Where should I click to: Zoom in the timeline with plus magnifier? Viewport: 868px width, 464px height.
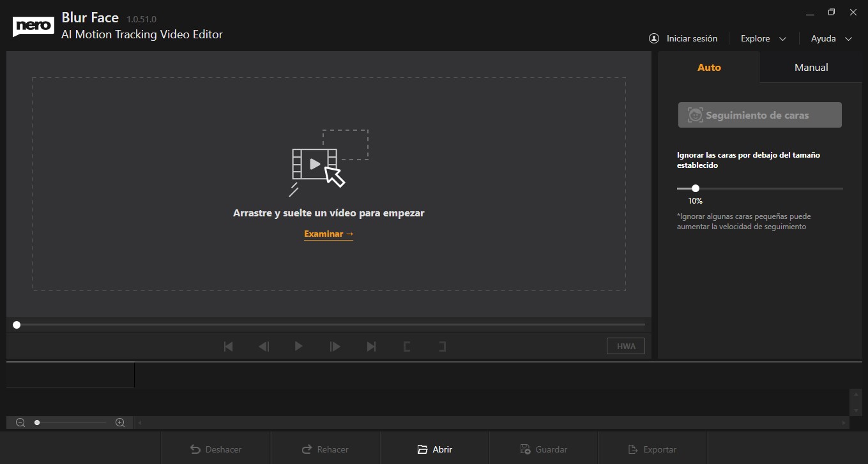pos(120,422)
